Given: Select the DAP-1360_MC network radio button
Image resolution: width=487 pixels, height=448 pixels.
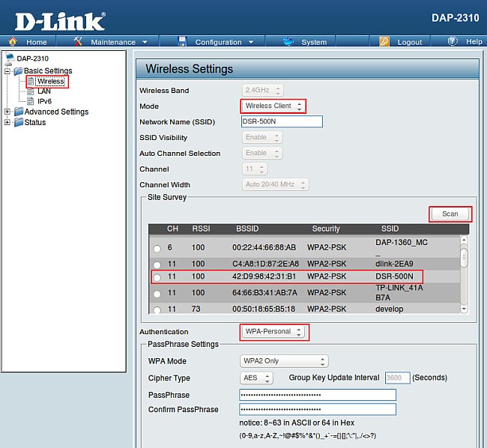Looking at the screenshot, I should (x=157, y=248).
